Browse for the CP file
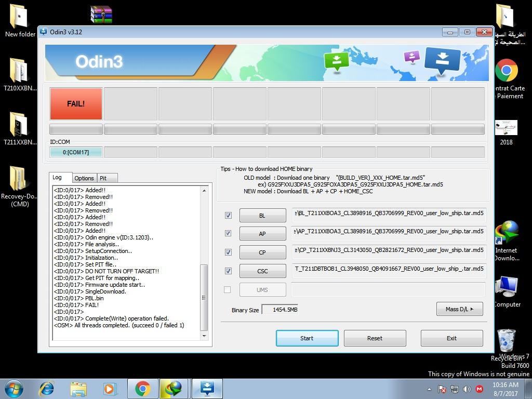Image resolution: width=532 pixels, height=399 pixels. pyautogui.click(x=262, y=252)
